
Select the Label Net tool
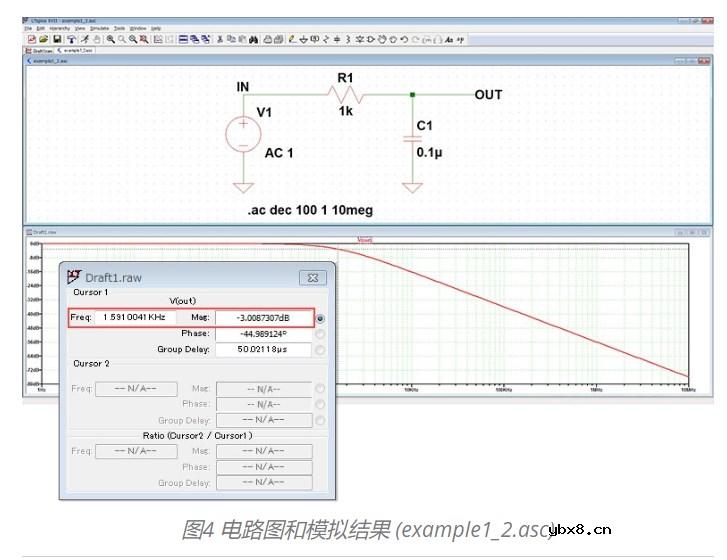tap(314, 40)
